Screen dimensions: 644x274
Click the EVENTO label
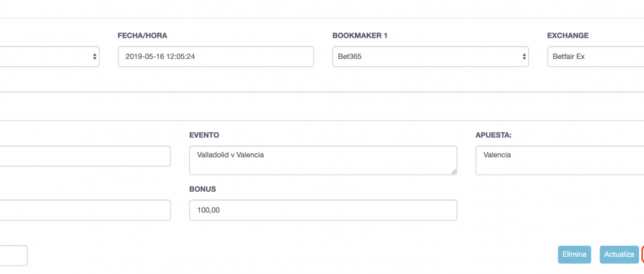pos(204,135)
